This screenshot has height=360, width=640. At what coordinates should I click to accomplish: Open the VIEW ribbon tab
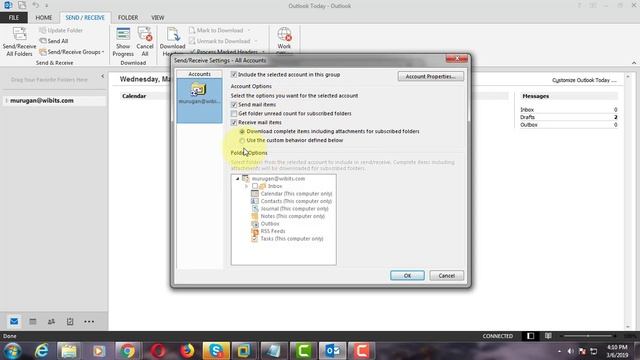(x=158, y=18)
